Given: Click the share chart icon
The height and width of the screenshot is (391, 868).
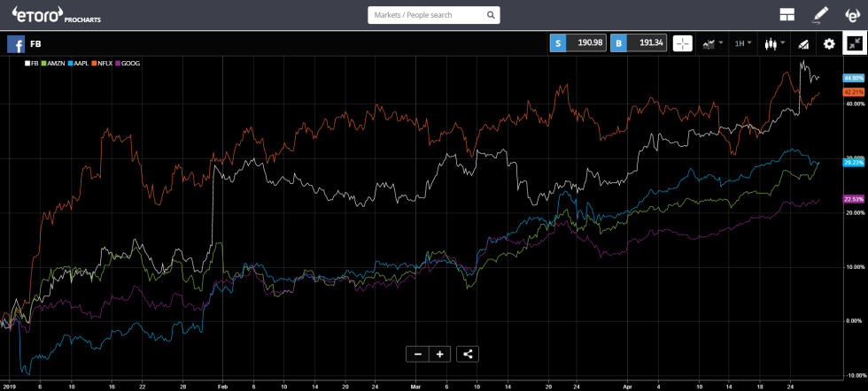Looking at the screenshot, I should tap(469, 354).
